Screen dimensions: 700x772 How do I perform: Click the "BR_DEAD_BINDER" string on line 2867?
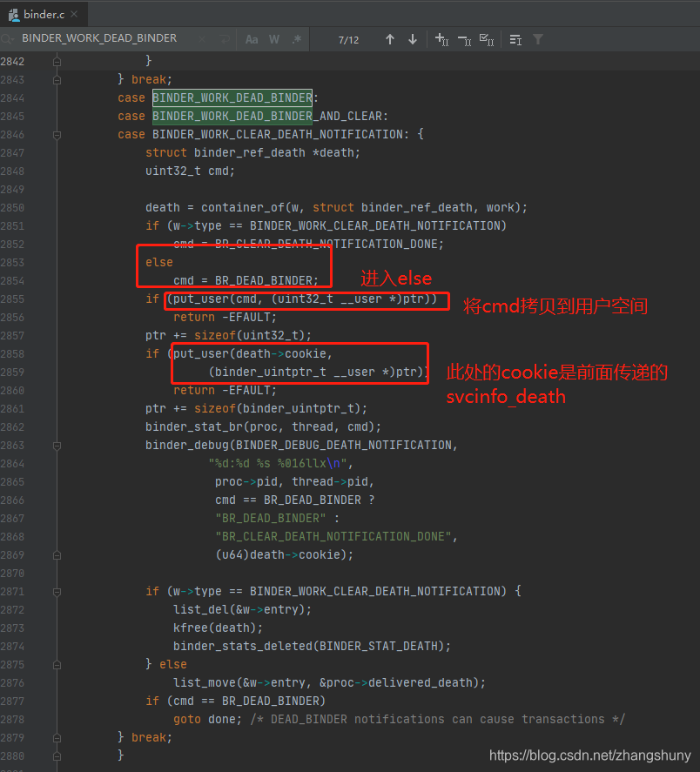click(x=271, y=519)
